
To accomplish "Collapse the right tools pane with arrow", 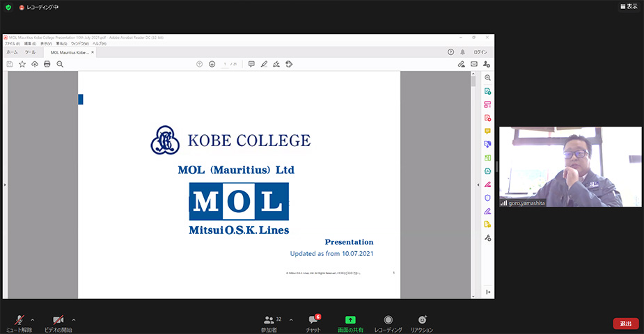I will pyautogui.click(x=478, y=185).
